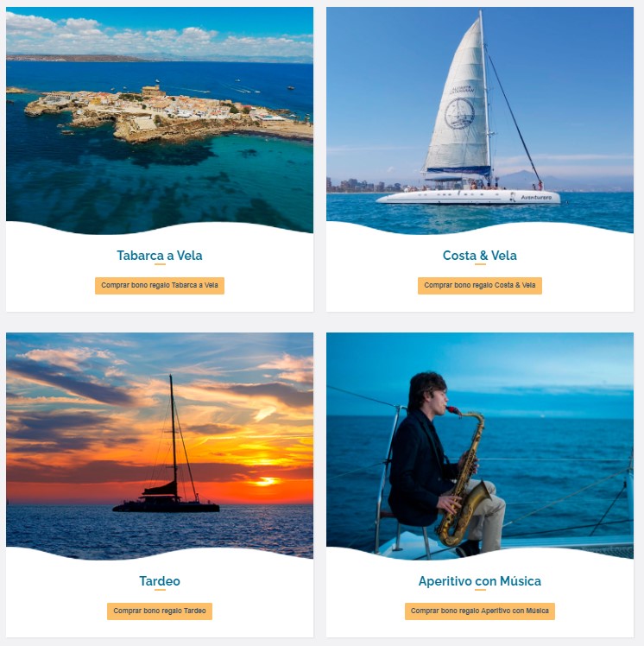The height and width of the screenshot is (646, 644).
Task: Click the Aventurero name on the hull
Action: pos(536,198)
